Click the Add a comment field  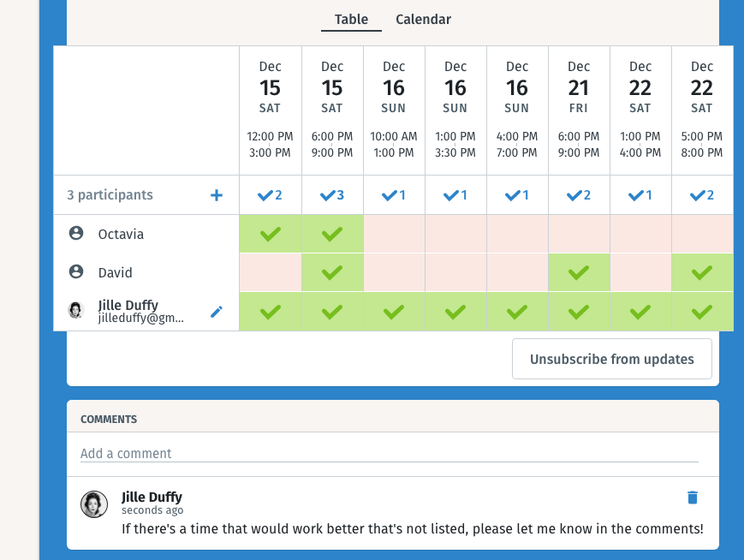pos(389,454)
